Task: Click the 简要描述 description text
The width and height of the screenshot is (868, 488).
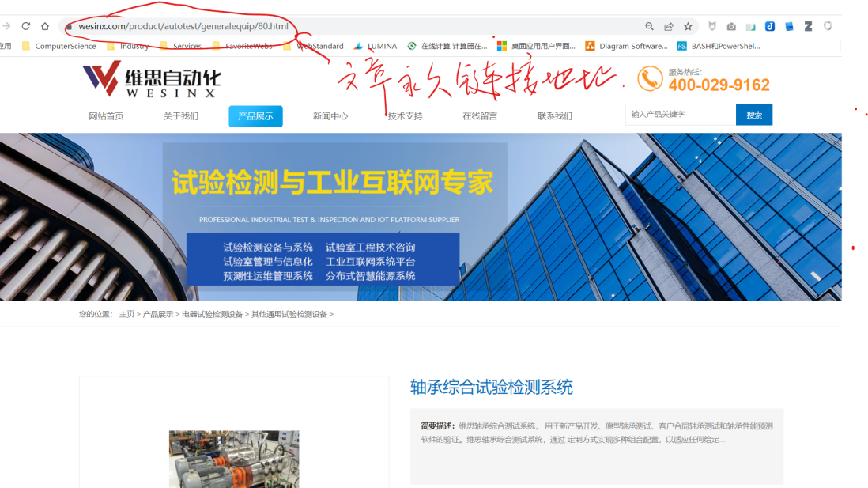Action: tap(597, 433)
